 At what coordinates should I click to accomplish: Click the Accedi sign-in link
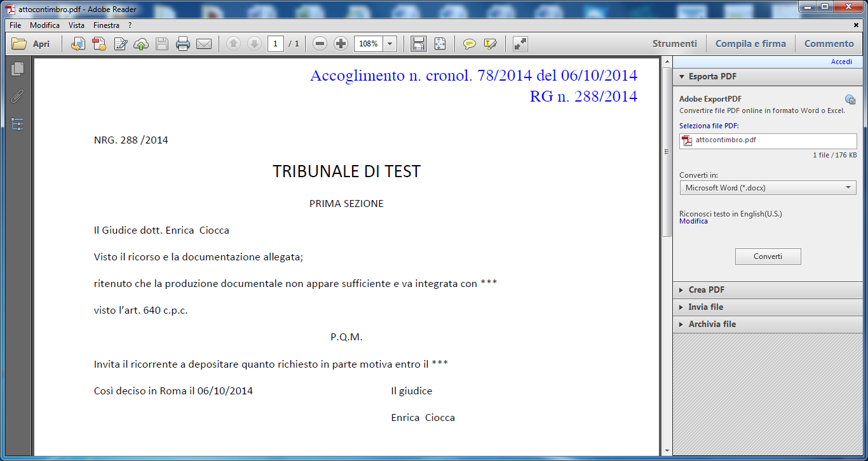click(x=841, y=62)
